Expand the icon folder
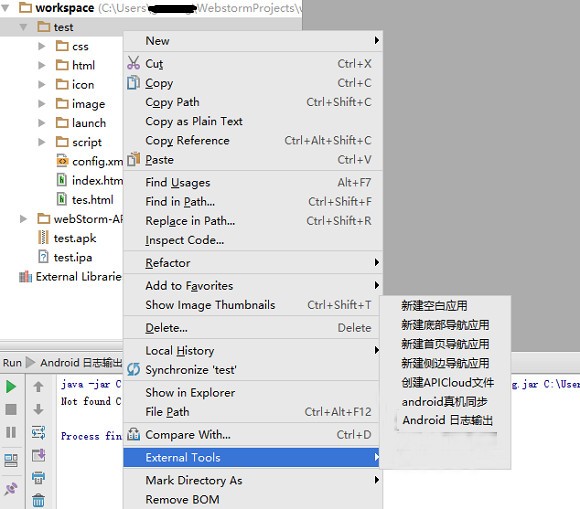The height and width of the screenshot is (509, 580). [x=42, y=84]
